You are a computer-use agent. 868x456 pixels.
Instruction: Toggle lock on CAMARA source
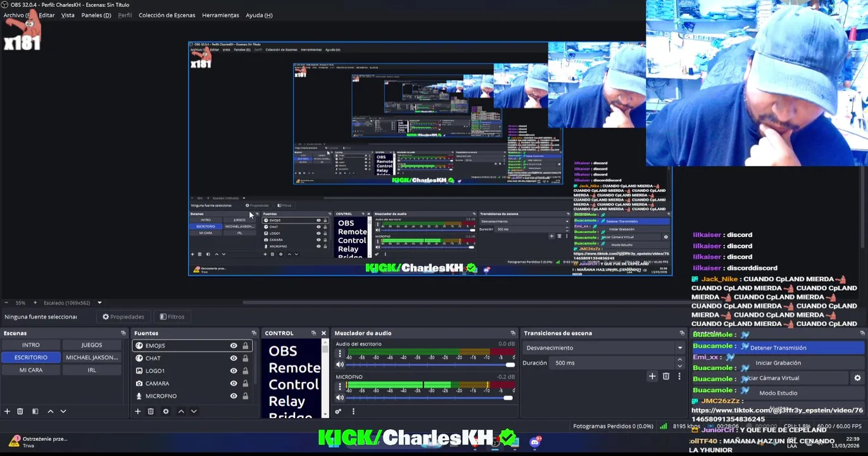coord(246,383)
